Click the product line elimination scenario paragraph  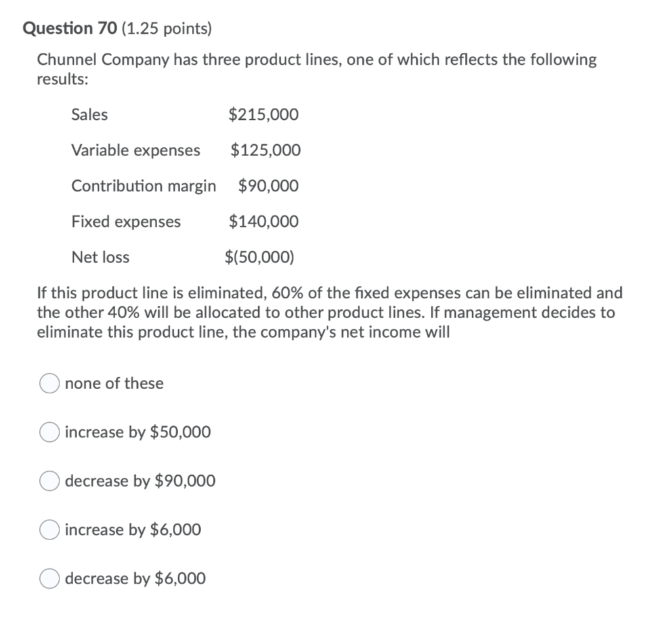coord(328,312)
